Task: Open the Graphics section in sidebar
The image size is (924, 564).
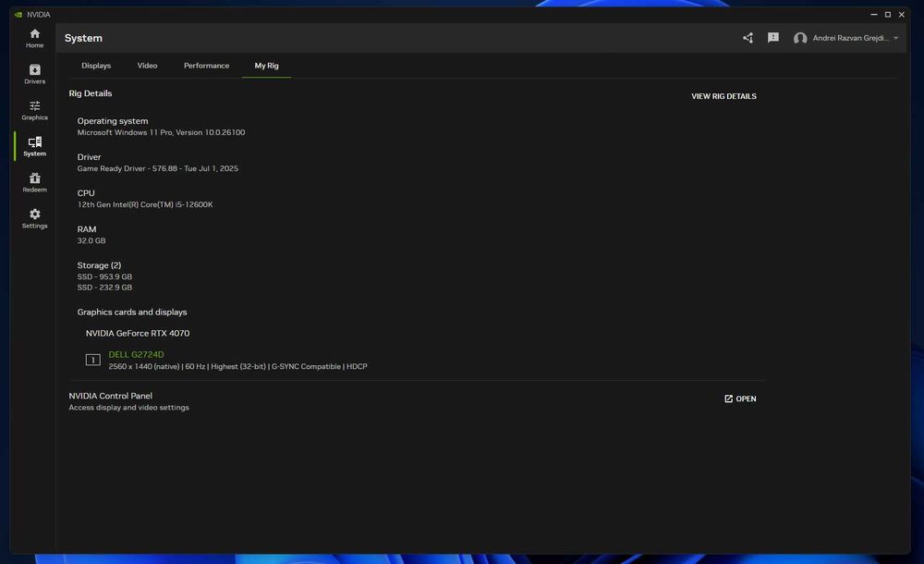Action: tap(34, 110)
